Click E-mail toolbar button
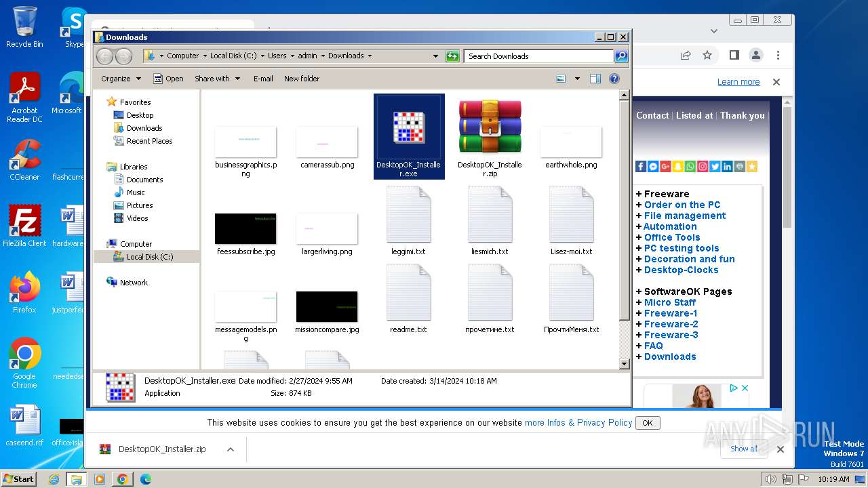The image size is (868, 488). (x=263, y=79)
